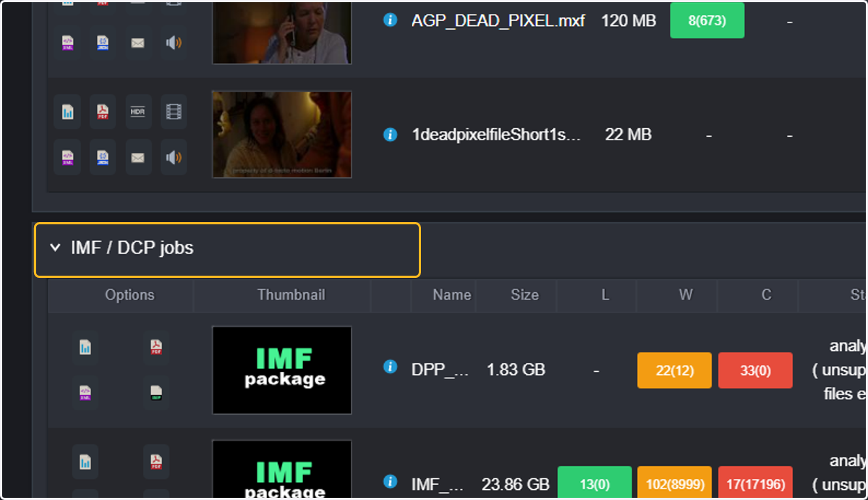Click the red 33(0) critical badge
Viewport: 868px width, 500px height.
pos(755,370)
